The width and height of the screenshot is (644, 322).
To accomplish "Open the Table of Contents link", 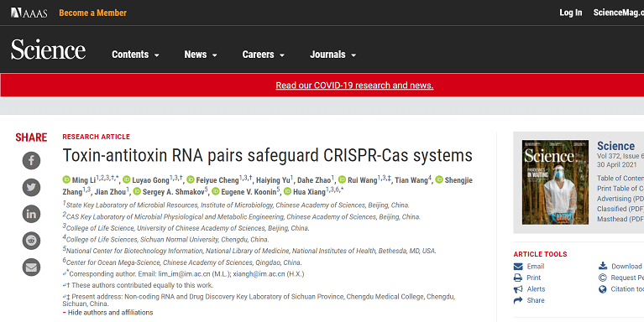I will tap(620, 179).
